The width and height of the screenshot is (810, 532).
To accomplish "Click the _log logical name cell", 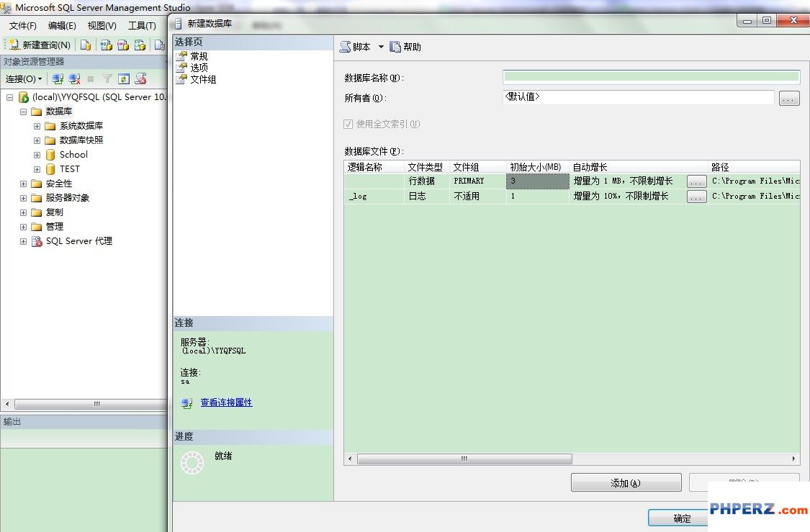I will tap(374, 197).
